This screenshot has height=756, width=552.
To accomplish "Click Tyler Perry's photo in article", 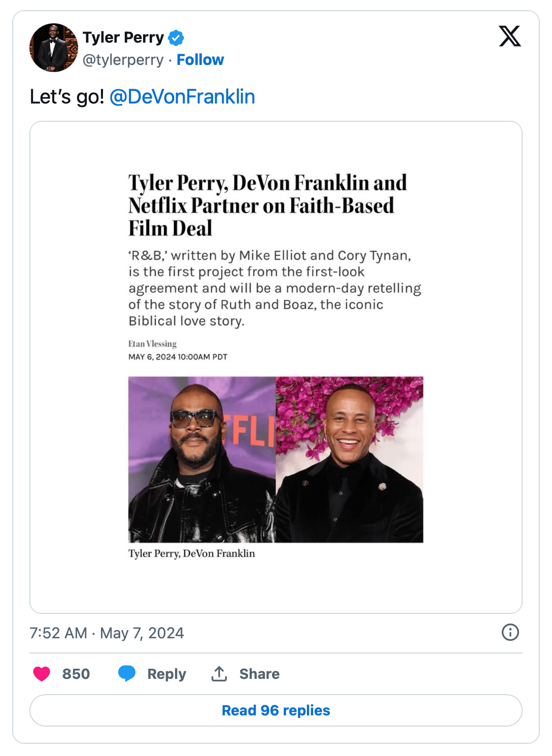I will 202,459.
